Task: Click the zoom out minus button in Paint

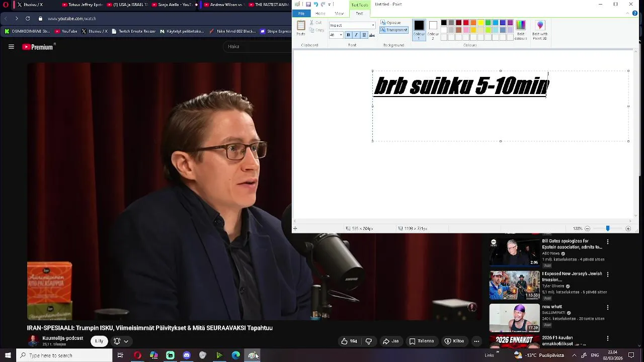Action: 587,228
